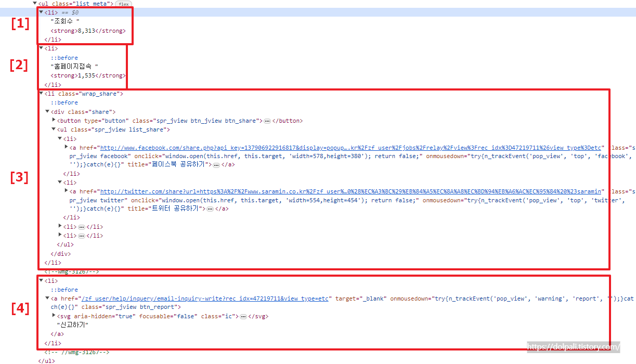Image resolution: width=636 pixels, height=364 pixels.
Task: Select the strong 8,313 element
Action: (x=88, y=31)
